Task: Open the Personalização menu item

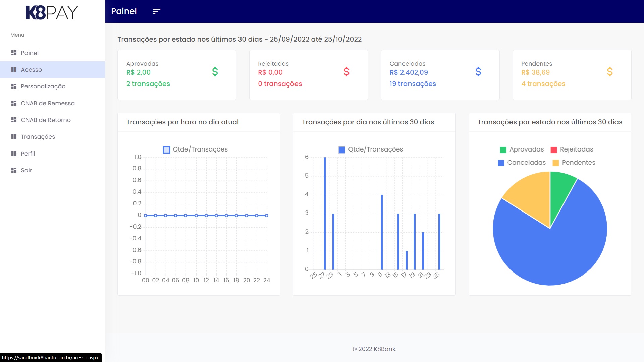Action: [x=43, y=86]
